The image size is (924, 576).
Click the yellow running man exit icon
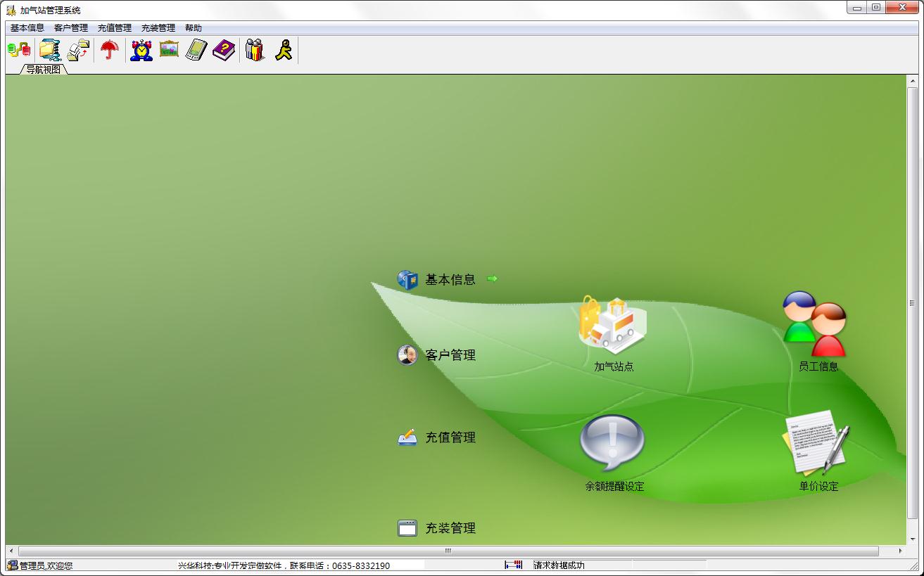(x=284, y=51)
